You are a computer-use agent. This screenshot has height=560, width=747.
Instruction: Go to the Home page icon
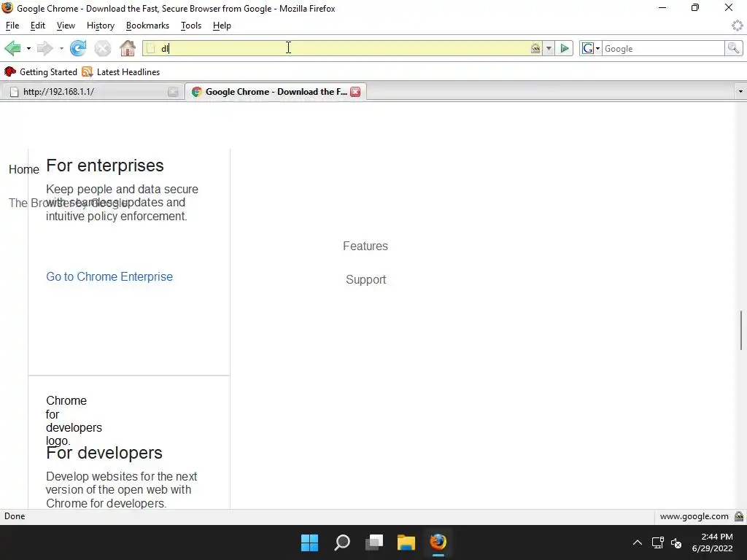click(128, 48)
